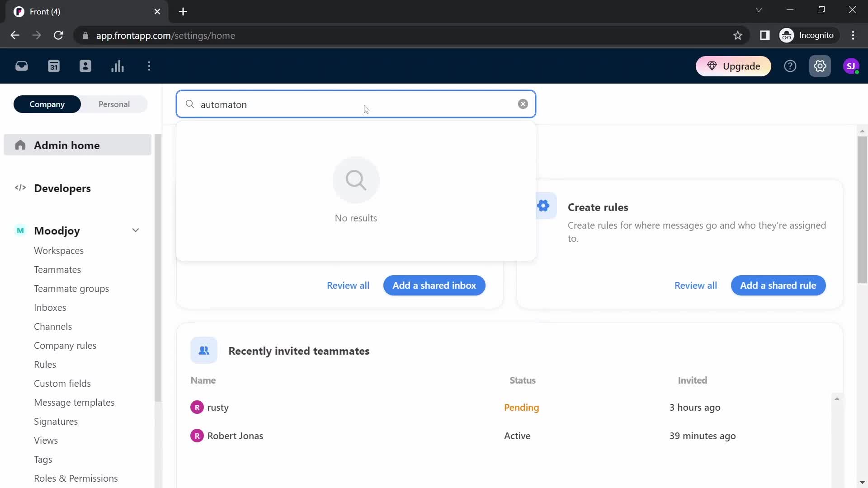Click the 39 minutes ago invited time

[703, 436]
